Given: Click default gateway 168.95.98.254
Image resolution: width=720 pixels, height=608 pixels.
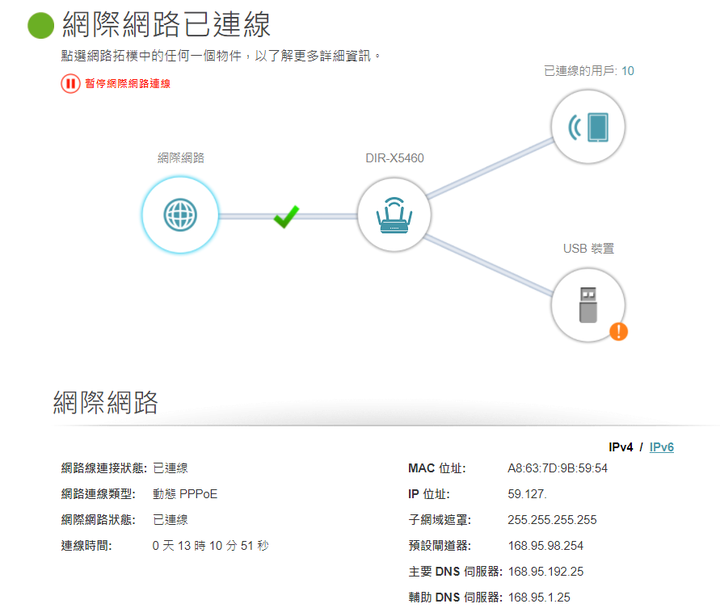Looking at the screenshot, I should click(x=546, y=546).
